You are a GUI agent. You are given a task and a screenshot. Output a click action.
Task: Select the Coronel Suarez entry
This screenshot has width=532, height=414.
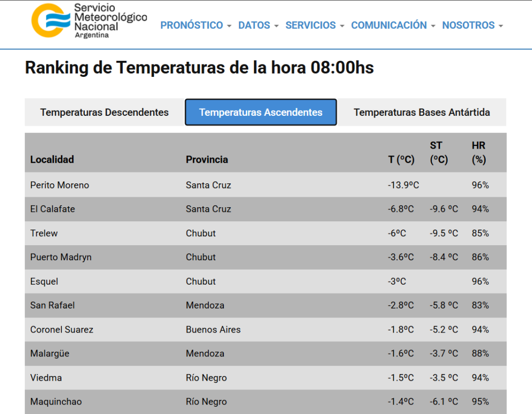62,330
